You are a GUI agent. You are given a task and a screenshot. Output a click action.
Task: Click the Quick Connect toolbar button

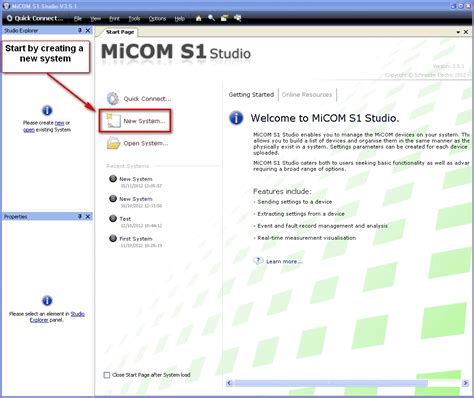(x=35, y=18)
